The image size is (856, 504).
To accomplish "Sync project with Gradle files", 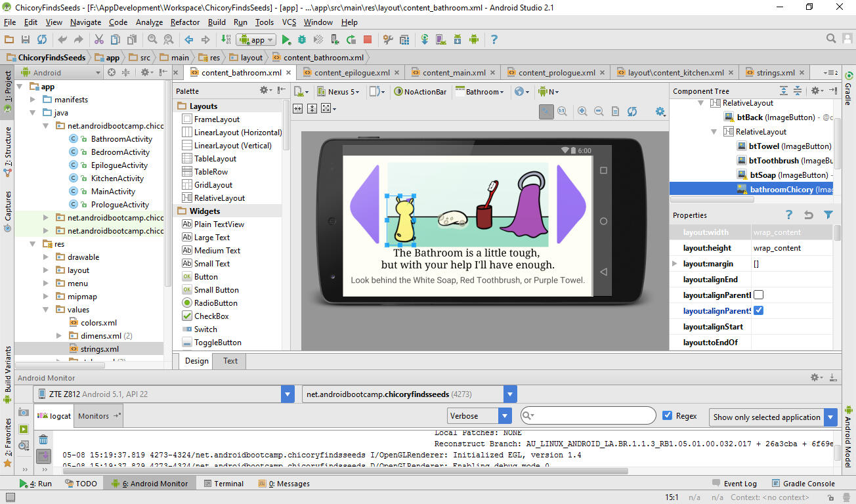I will point(425,39).
